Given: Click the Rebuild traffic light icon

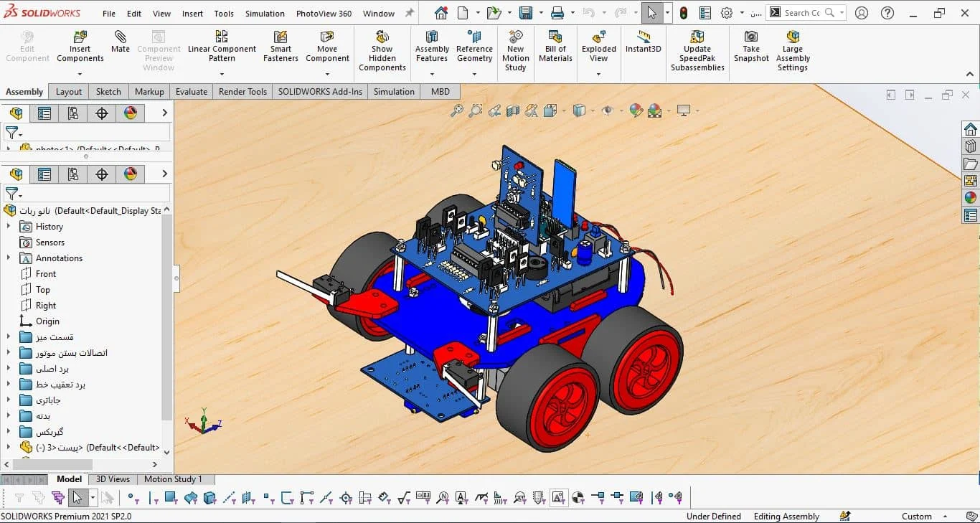Looking at the screenshot, I should tap(684, 13).
